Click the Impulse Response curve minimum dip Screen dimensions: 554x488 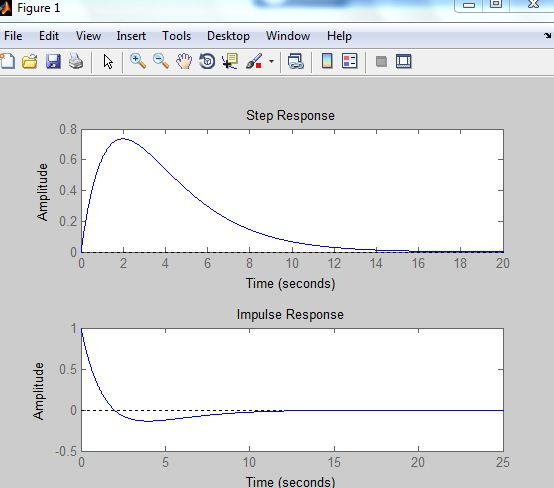[x=148, y=421]
